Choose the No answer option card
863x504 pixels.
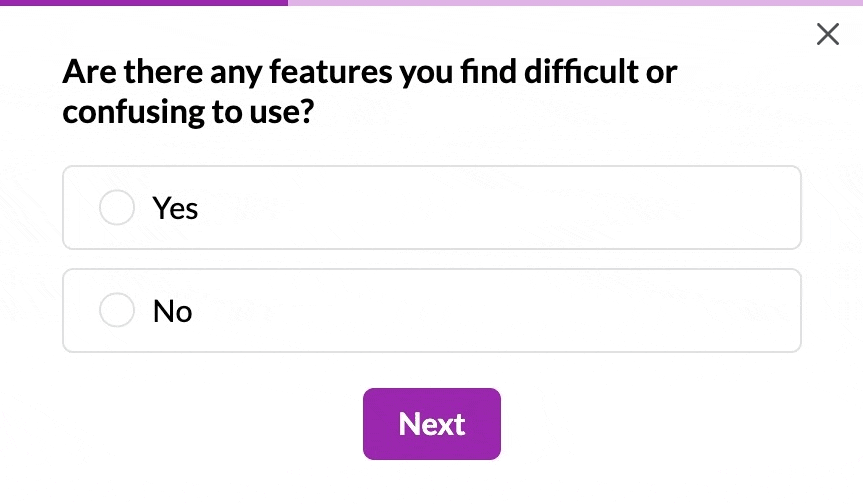tap(431, 311)
